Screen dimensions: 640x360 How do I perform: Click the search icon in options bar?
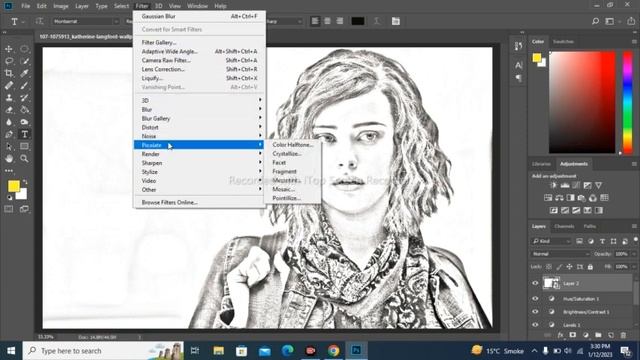pos(595,21)
